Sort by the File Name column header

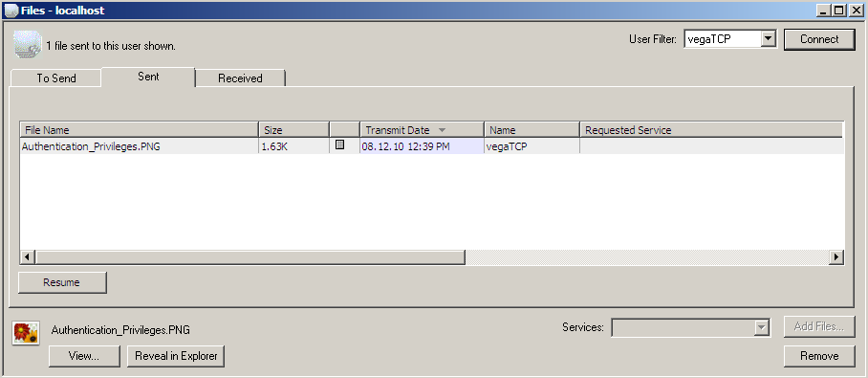coord(140,130)
